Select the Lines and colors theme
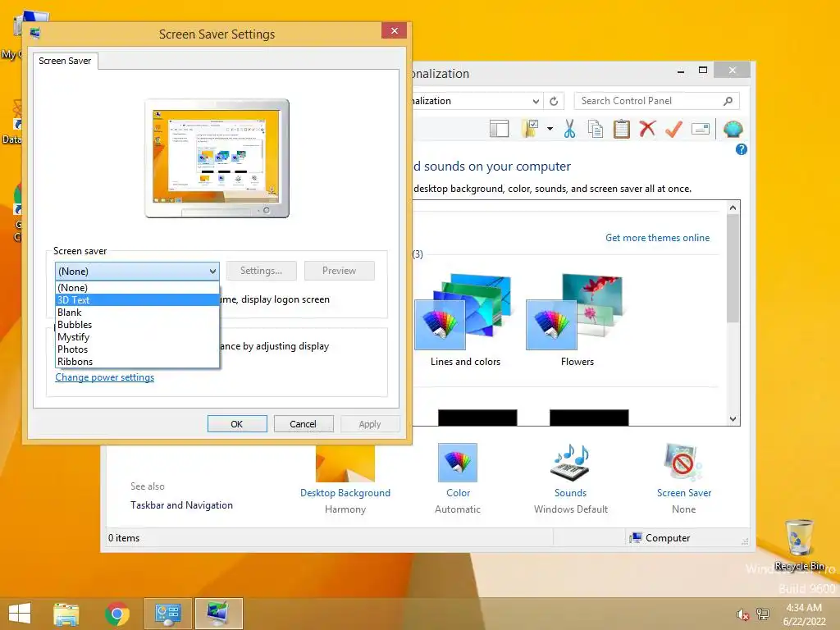This screenshot has height=630, width=840. 465,321
